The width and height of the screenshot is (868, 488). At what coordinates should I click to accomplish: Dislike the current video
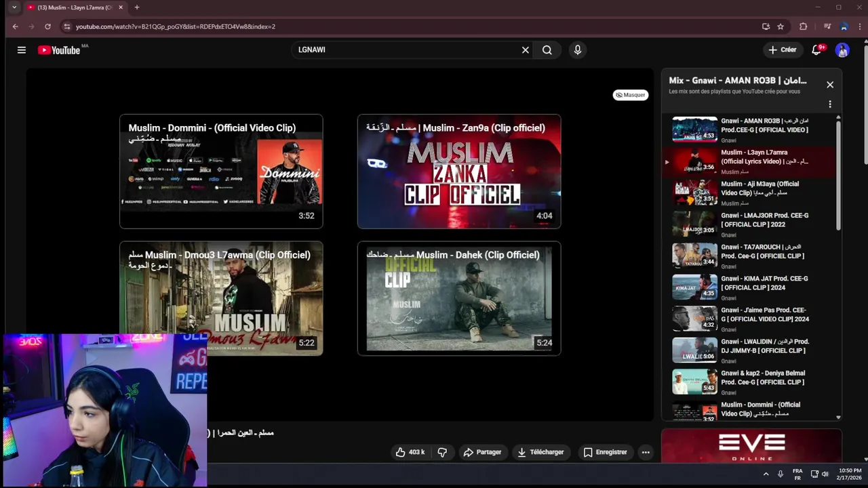click(442, 452)
